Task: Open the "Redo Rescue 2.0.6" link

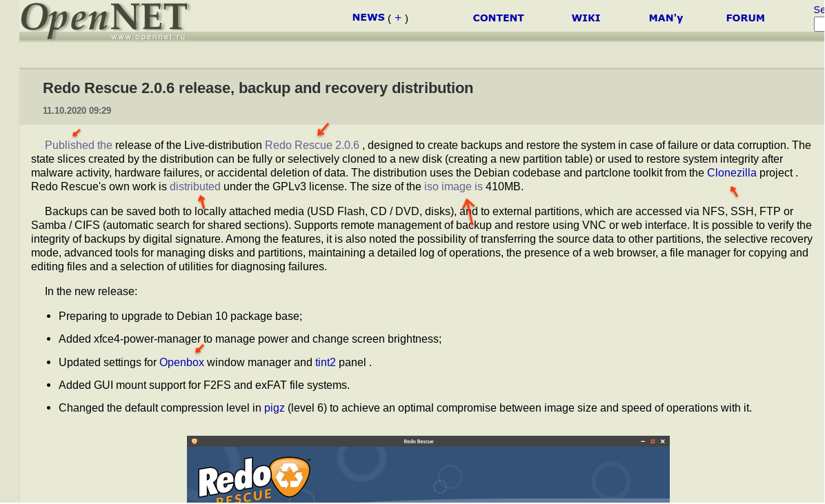Action: click(x=312, y=145)
